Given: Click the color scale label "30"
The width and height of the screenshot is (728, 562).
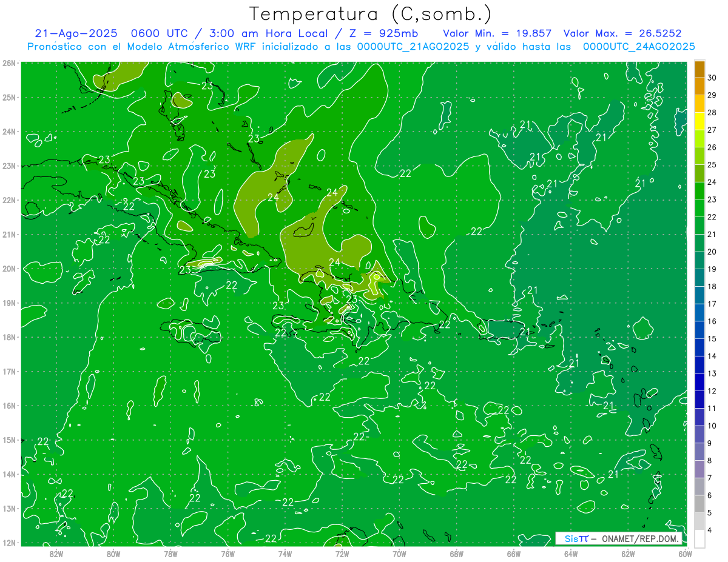Looking at the screenshot, I should click(x=712, y=78).
